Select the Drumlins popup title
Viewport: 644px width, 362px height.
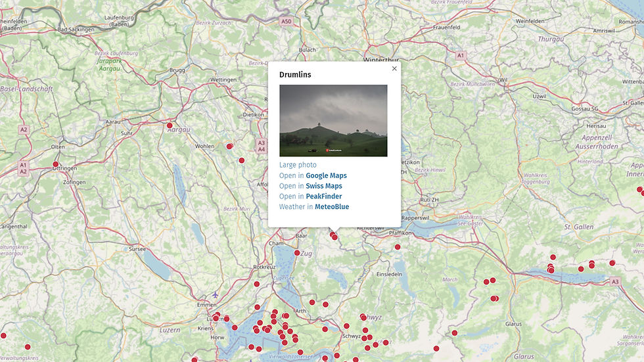[x=295, y=75]
